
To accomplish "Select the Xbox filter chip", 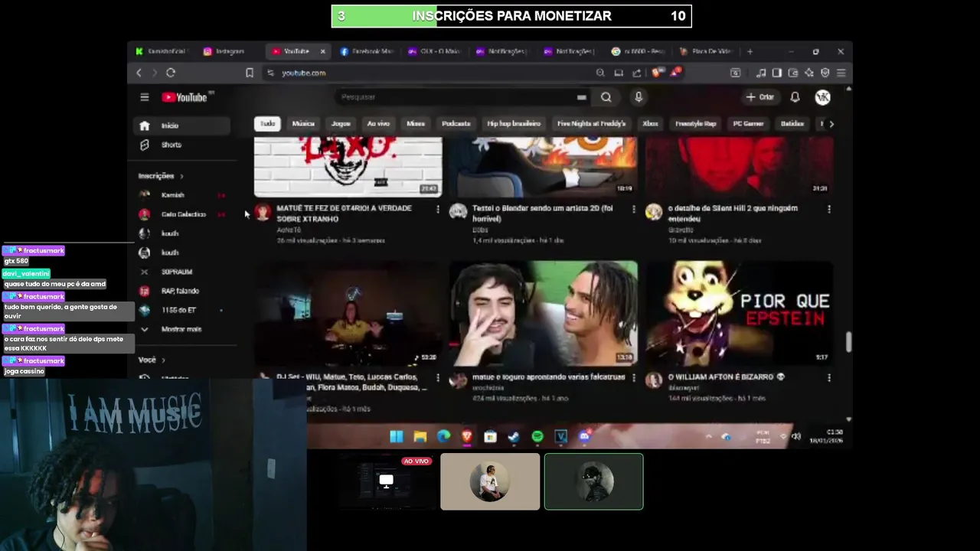I will [650, 124].
